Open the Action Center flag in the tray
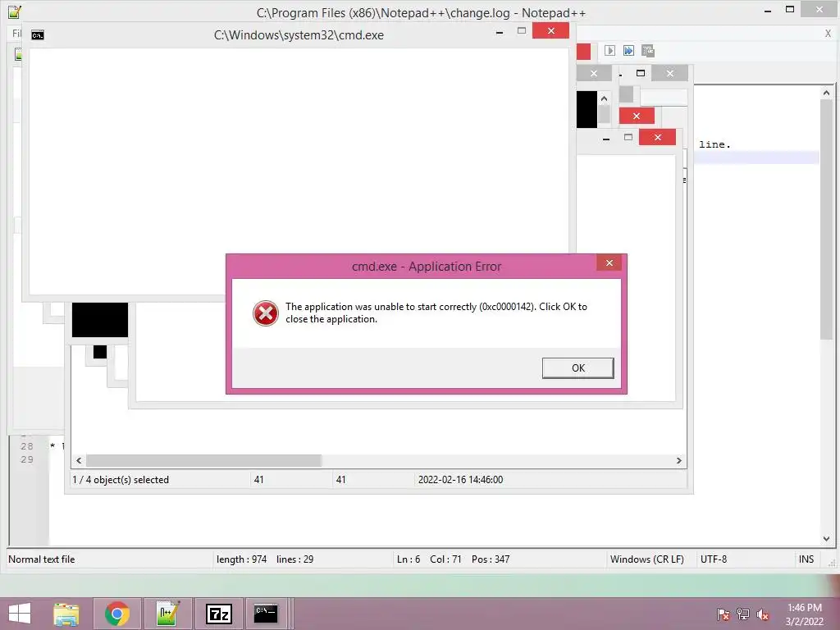This screenshot has height=630, width=840. click(x=723, y=614)
